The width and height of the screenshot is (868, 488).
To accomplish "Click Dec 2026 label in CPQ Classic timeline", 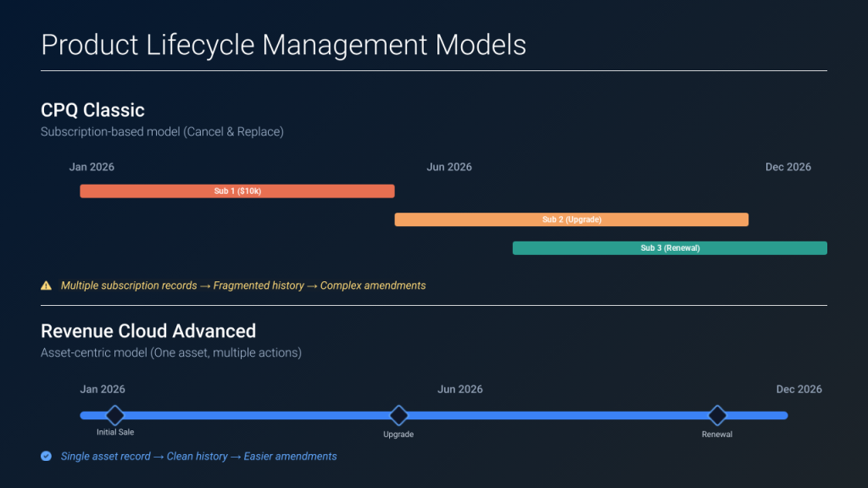I will (x=787, y=167).
